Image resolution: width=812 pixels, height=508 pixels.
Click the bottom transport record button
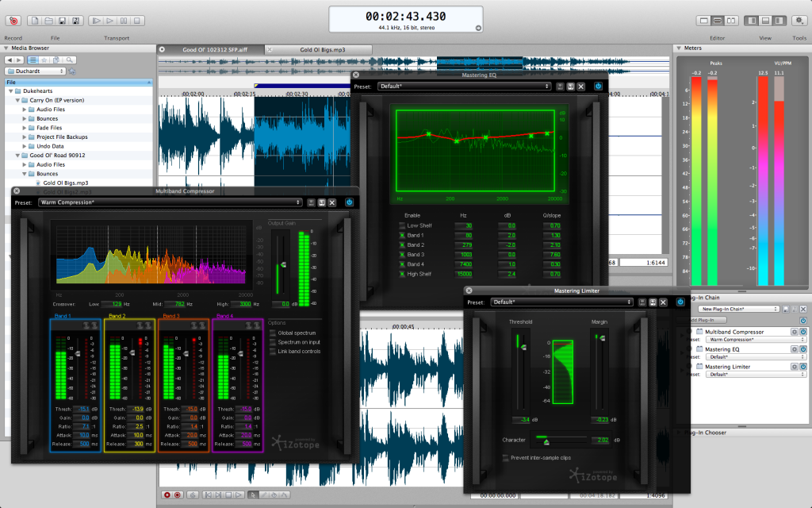167,495
